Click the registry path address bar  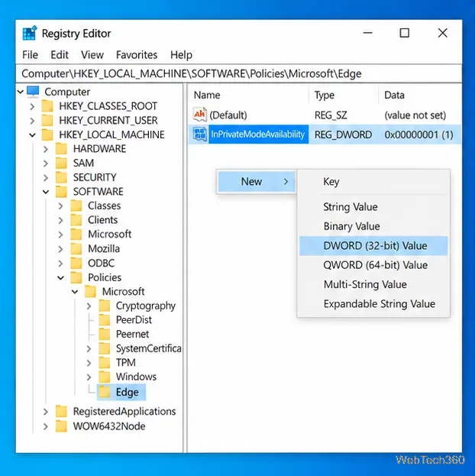pos(239,73)
